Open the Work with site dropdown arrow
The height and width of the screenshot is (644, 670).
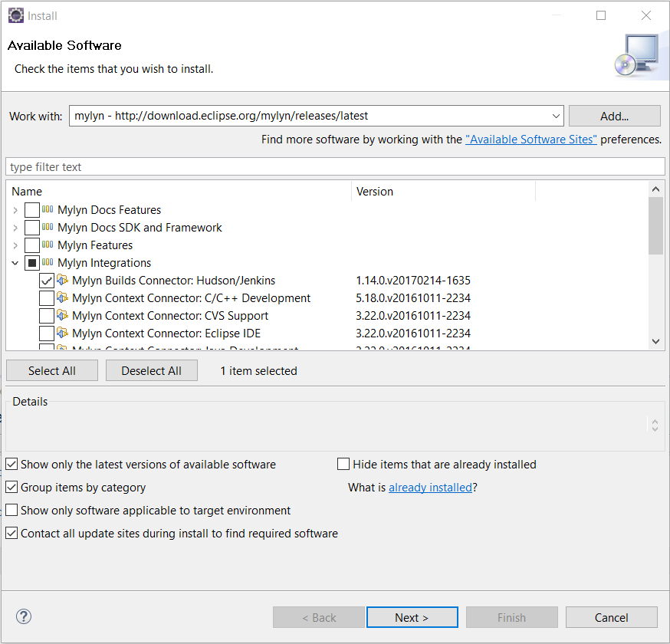(x=556, y=116)
